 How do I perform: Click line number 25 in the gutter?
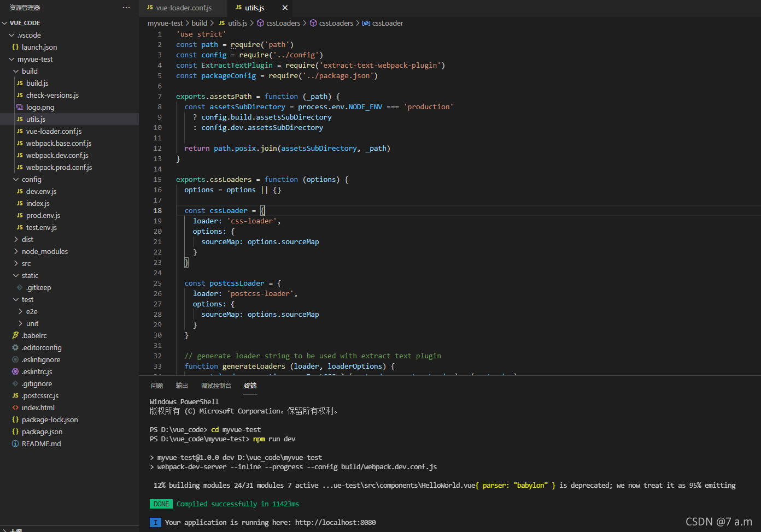157,283
